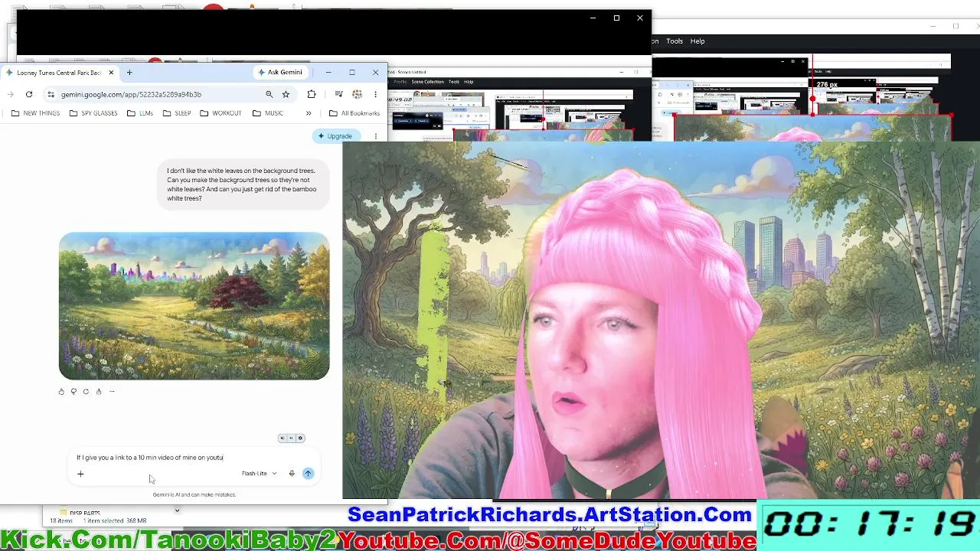Open the SPY GLASSES bookmark folder
Image resolution: width=980 pixels, height=551 pixels.
pyautogui.click(x=93, y=113)
